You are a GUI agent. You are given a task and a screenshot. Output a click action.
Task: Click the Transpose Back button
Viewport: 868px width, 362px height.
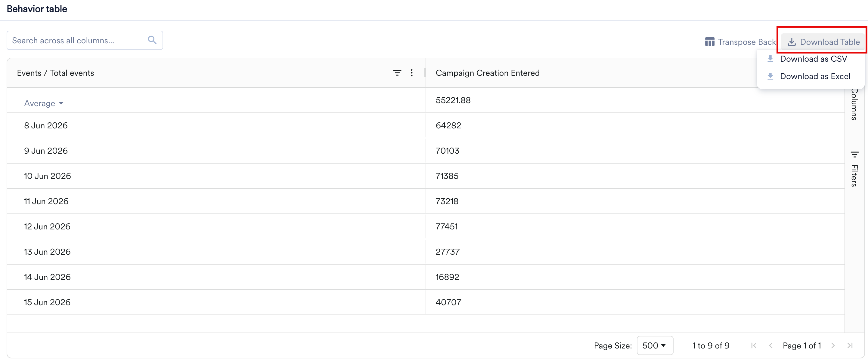740,42
